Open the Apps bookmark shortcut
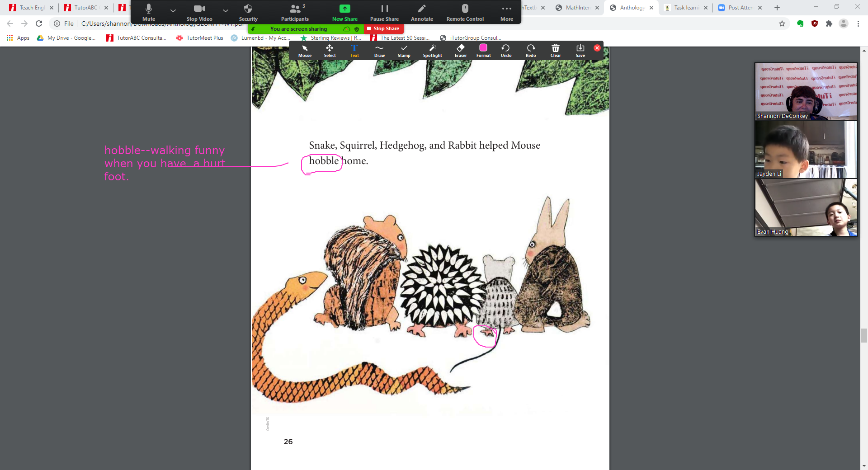 18,38
